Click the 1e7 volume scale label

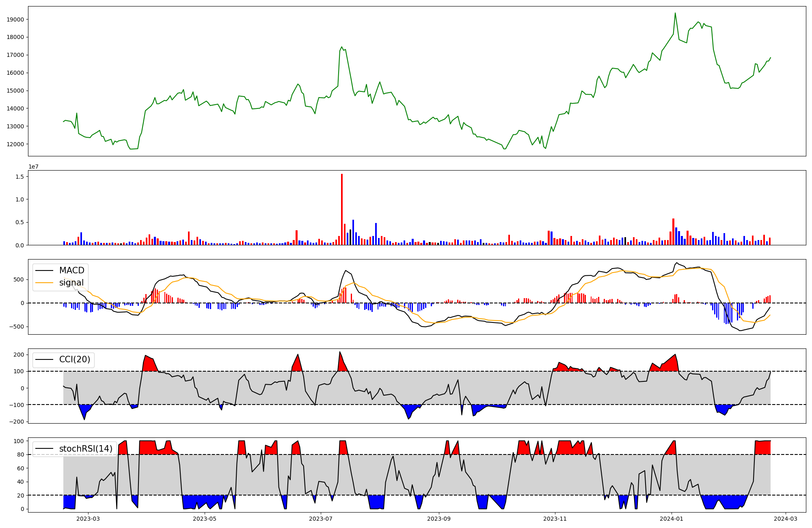coord(33,167)
